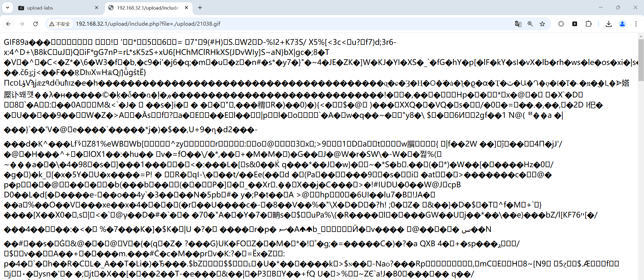
Task: Click the address bar URL field
Action: coord(277,24)
